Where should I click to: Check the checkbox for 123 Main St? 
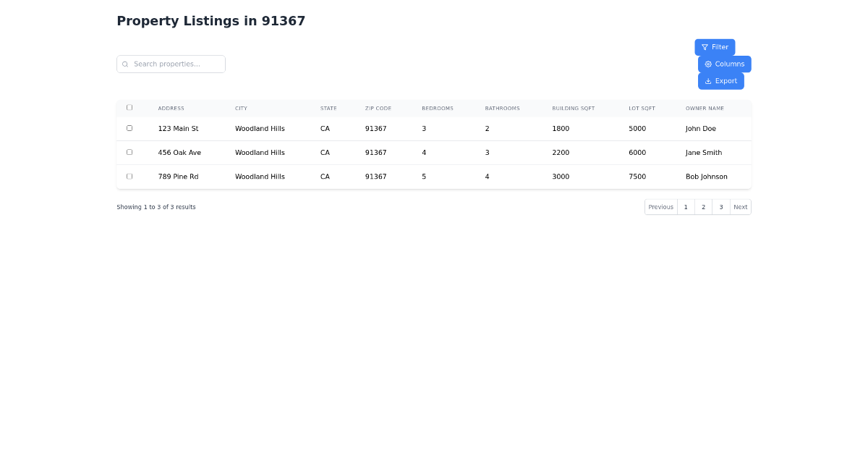129,127
